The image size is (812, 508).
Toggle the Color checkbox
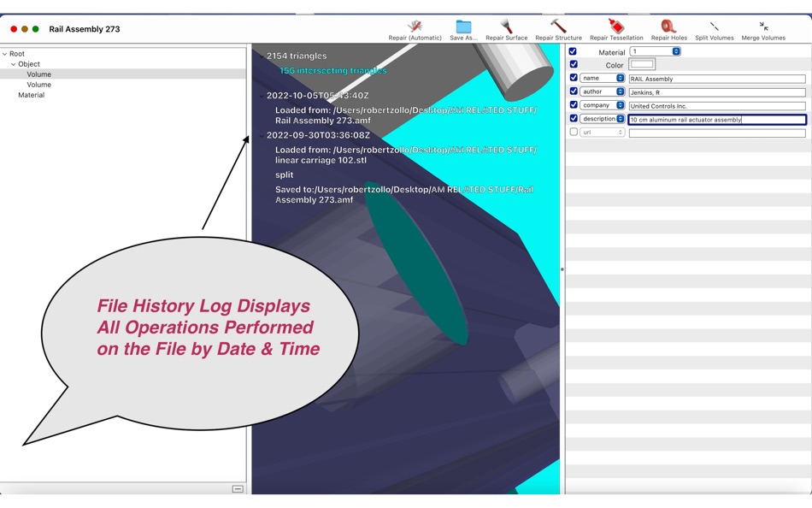(574, 64)
